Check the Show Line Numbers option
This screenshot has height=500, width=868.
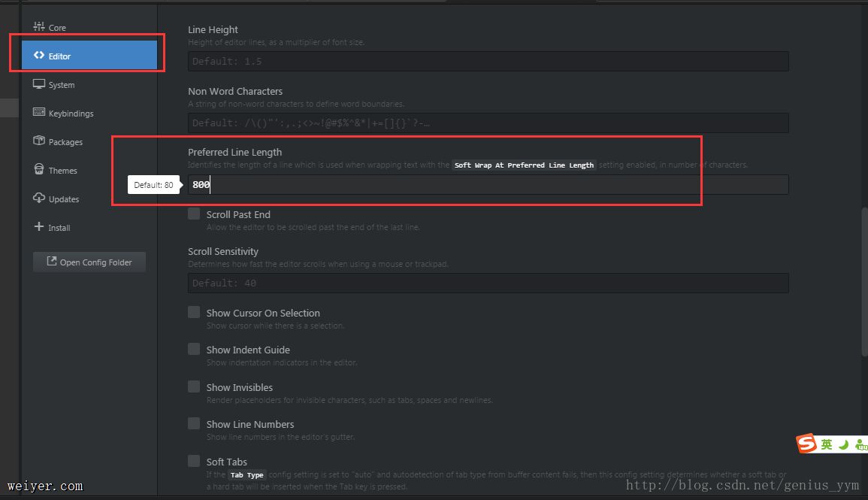[194, 424]
